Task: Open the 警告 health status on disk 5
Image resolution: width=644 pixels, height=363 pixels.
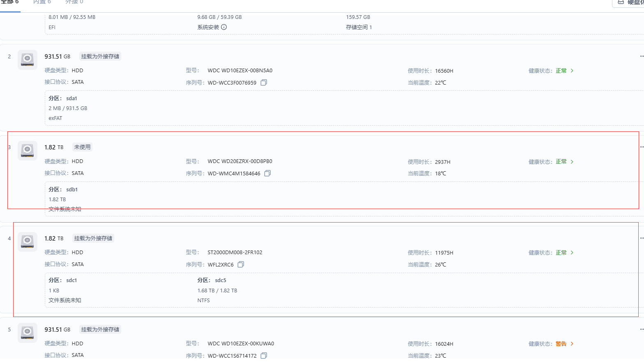Action: coord(561,344)
